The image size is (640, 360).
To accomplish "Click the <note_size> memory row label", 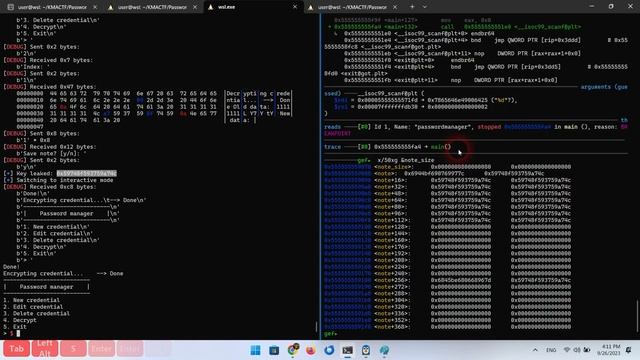I will [x=394, y=167].
